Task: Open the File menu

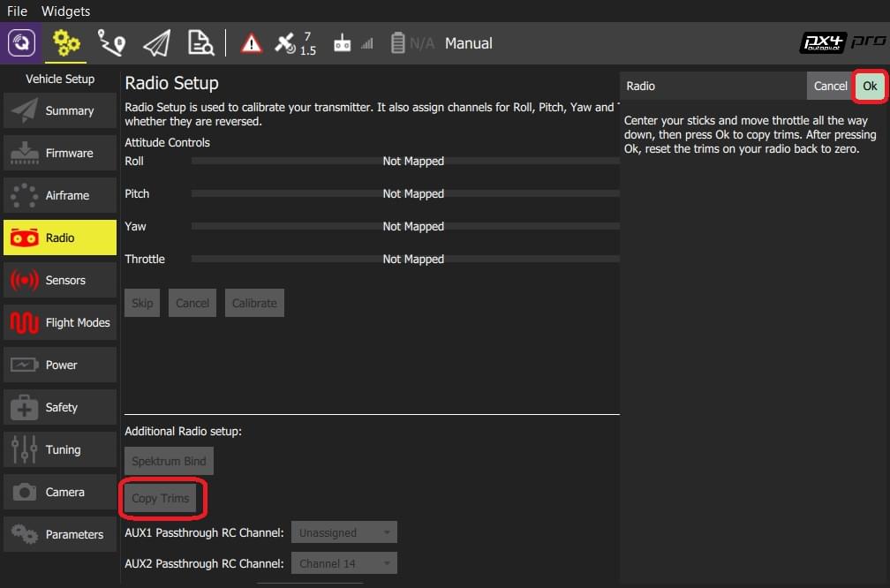Action: [x=18, y=11]
